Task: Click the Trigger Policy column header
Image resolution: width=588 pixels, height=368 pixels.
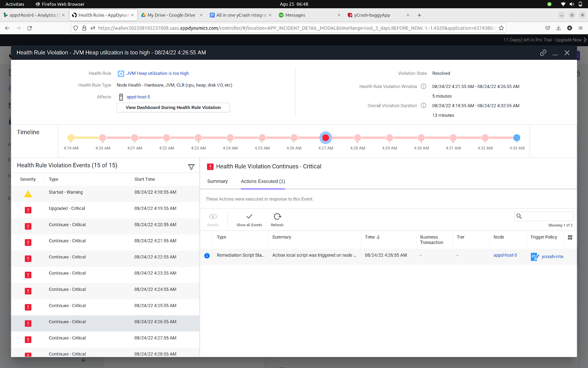Action: pos(544,237)
